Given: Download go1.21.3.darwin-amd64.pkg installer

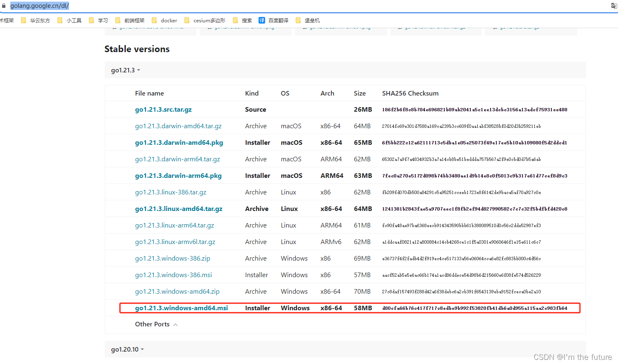Looking at the screenshot, I should [x=179, y=143].
